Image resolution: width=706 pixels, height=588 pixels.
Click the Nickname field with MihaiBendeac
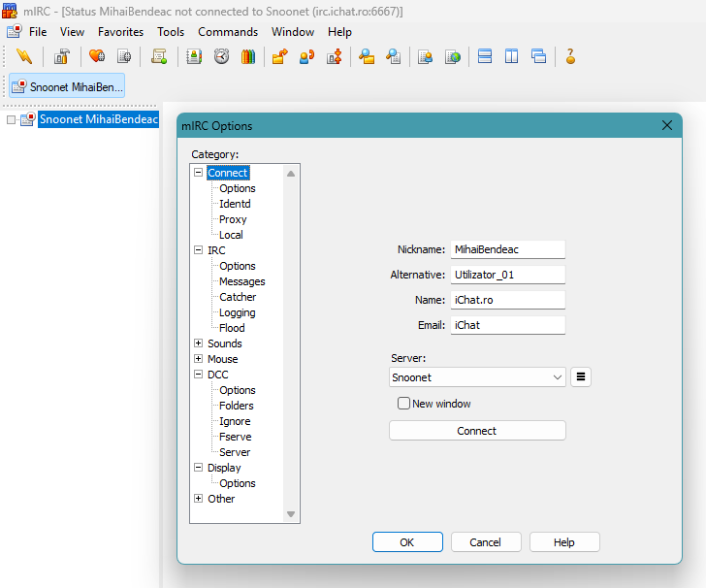point(508,249)
